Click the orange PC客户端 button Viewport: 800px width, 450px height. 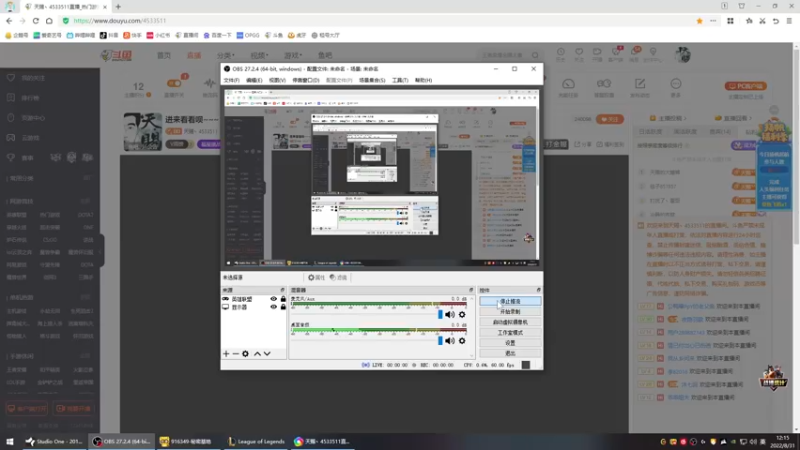(745, 86)
